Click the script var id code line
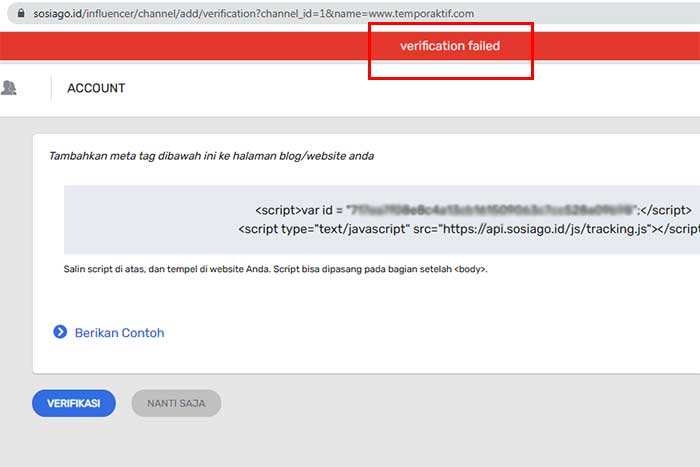 [x=473, y=210]
